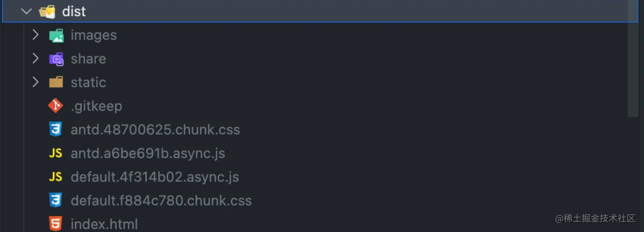644x232 pixels.
Task: Open antd.a6be691b.async.js file
Action: tap(148, 153)
